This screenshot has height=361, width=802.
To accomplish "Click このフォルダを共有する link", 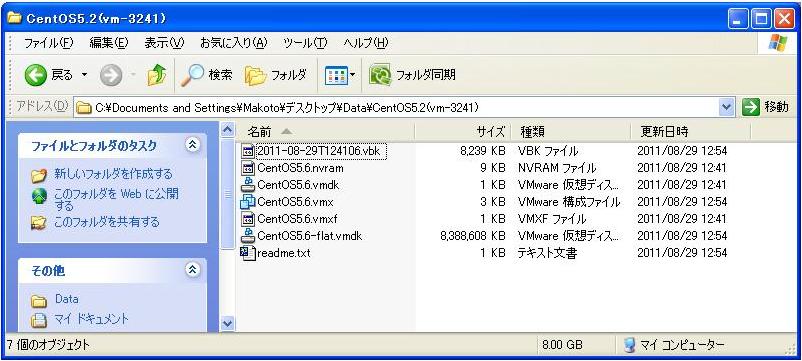I will [106, 222].
